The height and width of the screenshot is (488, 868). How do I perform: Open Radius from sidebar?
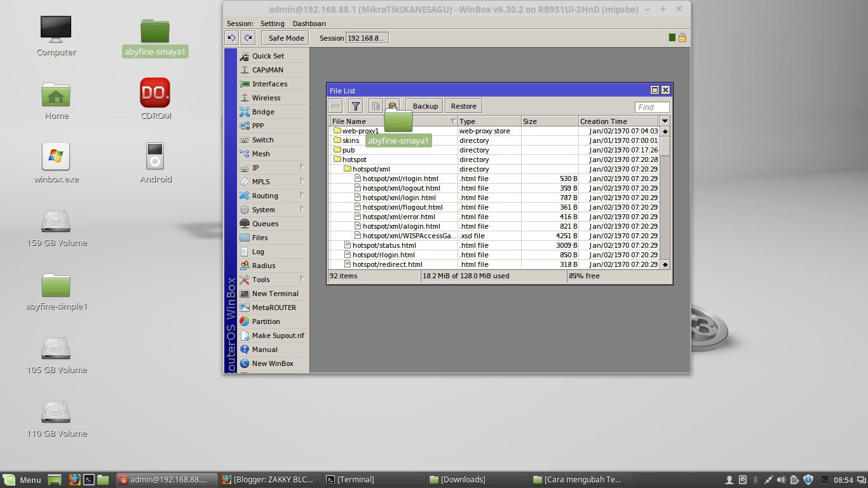(273, 266)
